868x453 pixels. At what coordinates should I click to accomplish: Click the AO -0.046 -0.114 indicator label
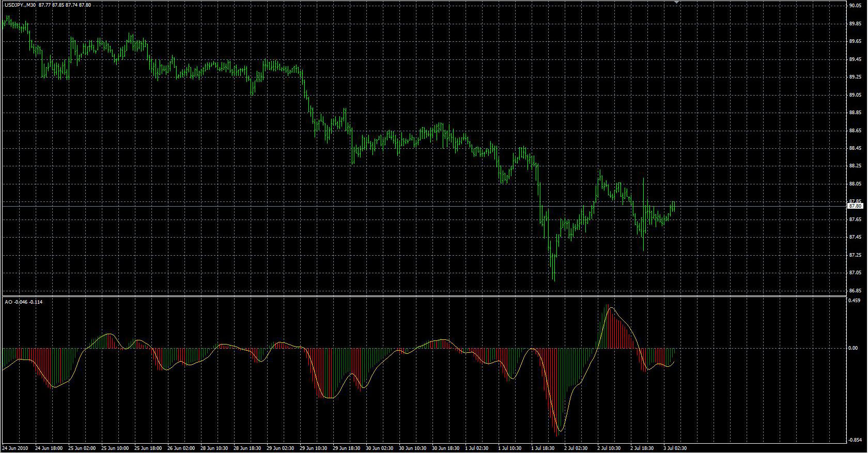[x=24, y=302]
